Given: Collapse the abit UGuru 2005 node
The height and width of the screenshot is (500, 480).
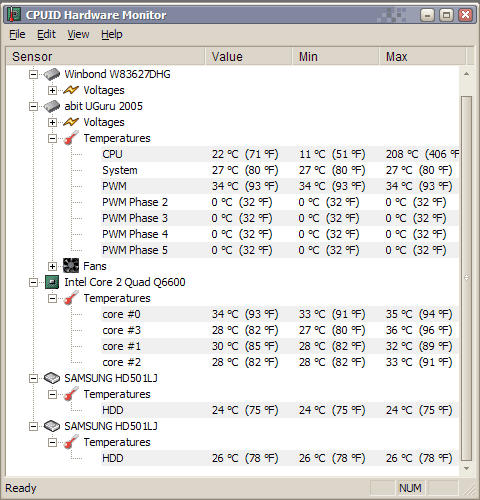Looking at the screenshot, I should pos(33,106).
